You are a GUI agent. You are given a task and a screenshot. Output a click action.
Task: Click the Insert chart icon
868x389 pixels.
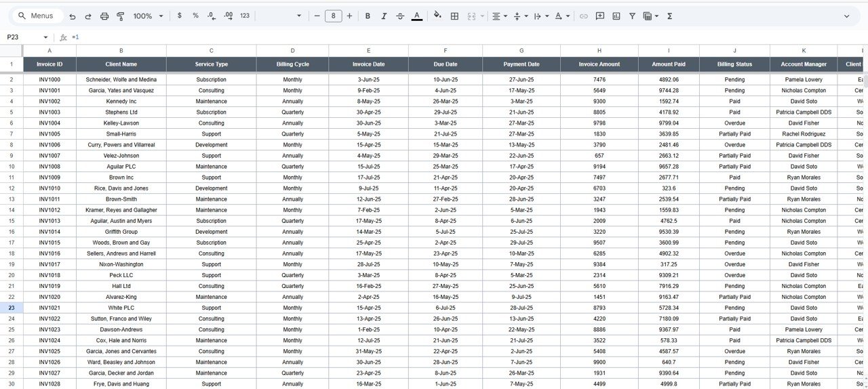pyautogui.click(x=616, y=16)
